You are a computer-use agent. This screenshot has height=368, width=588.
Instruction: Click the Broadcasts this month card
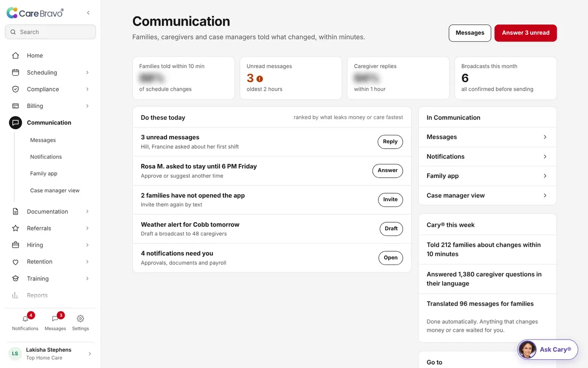[x=506, y=78]
